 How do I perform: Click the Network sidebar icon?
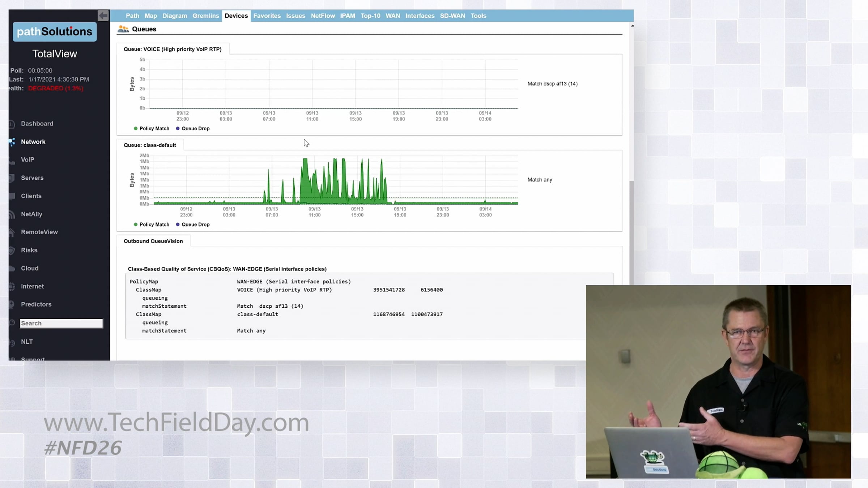coord(12,142)
